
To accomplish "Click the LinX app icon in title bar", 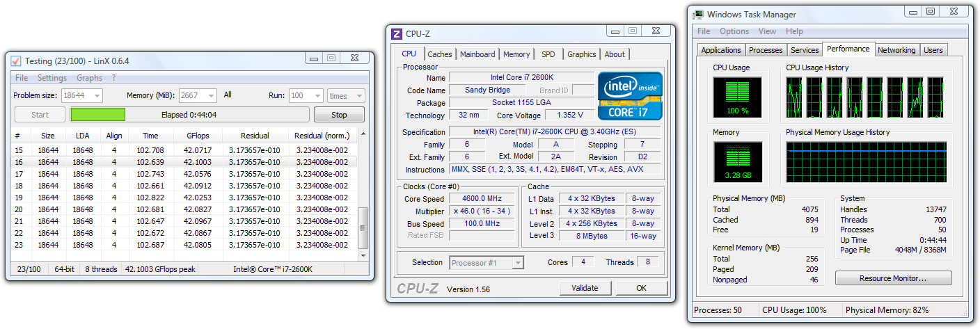I will [x=16, y=61].
